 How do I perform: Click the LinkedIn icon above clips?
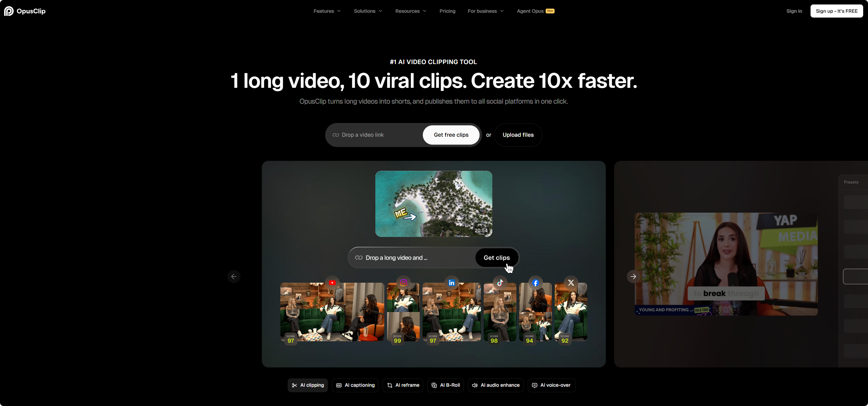pyautogui.click(x=452, y=283)
